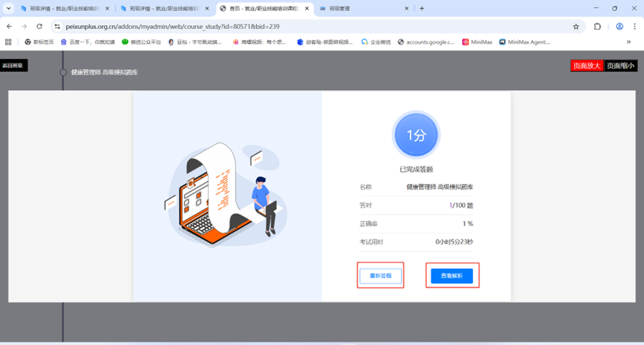The width and height of the screenshot is (644, 345).
Task: Open the MiniMax bookmark
Action: click(x=477, y=42)
